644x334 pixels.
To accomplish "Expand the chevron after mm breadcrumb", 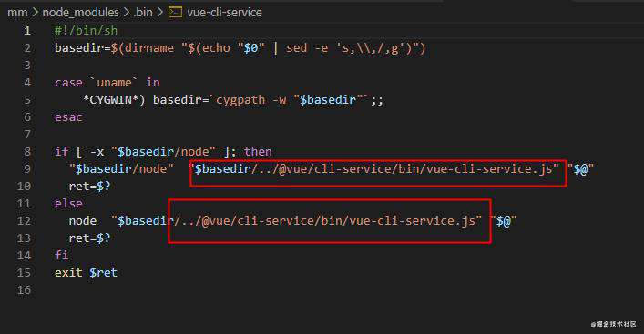I will tap(35, 13).
